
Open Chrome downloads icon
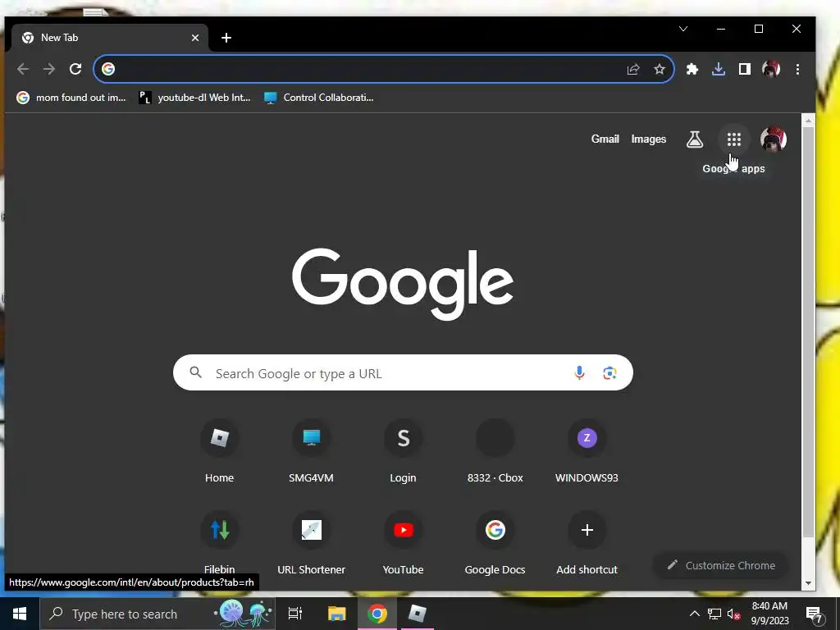[719, 69]
